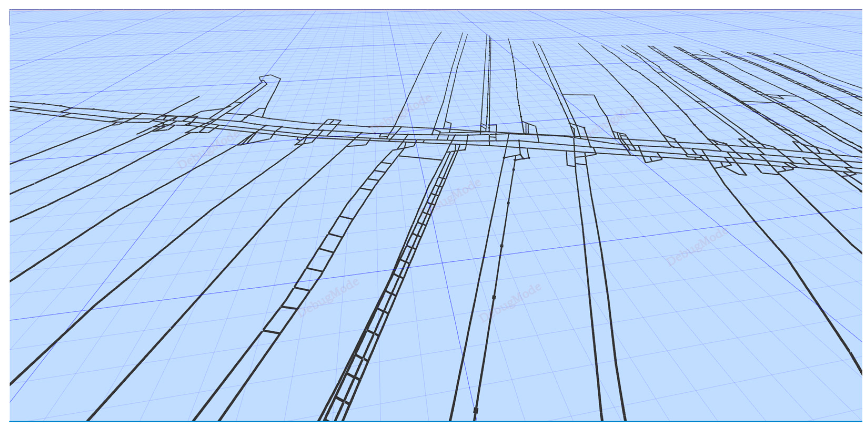Click the bottom blue border line
The width and height of the screenshot is (868, 430).
pyautogui.click(x=435, y=421)
